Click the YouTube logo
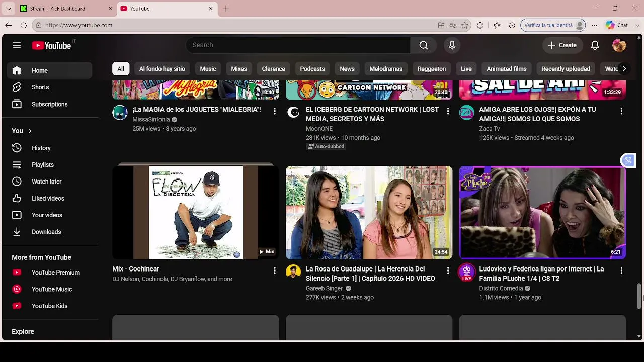Screen dimensions: 644x362 [51, 45]
